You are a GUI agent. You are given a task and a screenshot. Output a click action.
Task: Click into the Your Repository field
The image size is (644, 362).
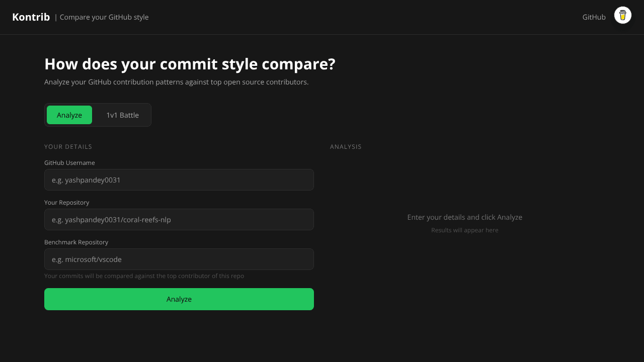point(179,220)
